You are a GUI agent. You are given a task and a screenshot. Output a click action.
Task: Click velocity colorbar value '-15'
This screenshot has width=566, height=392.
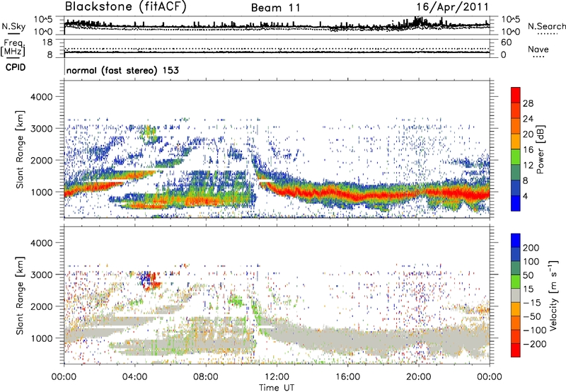click(532, 303)
